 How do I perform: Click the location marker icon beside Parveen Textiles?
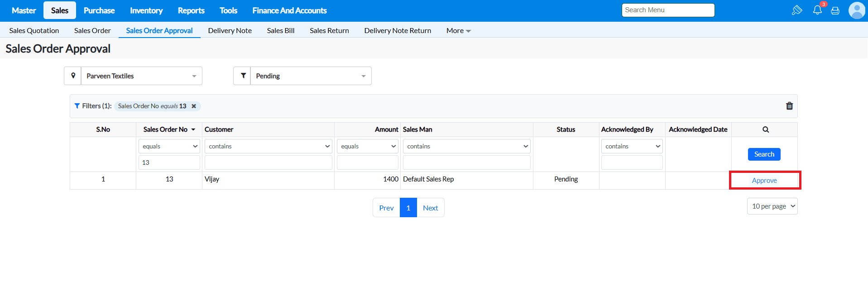click(x=73, y=76)
